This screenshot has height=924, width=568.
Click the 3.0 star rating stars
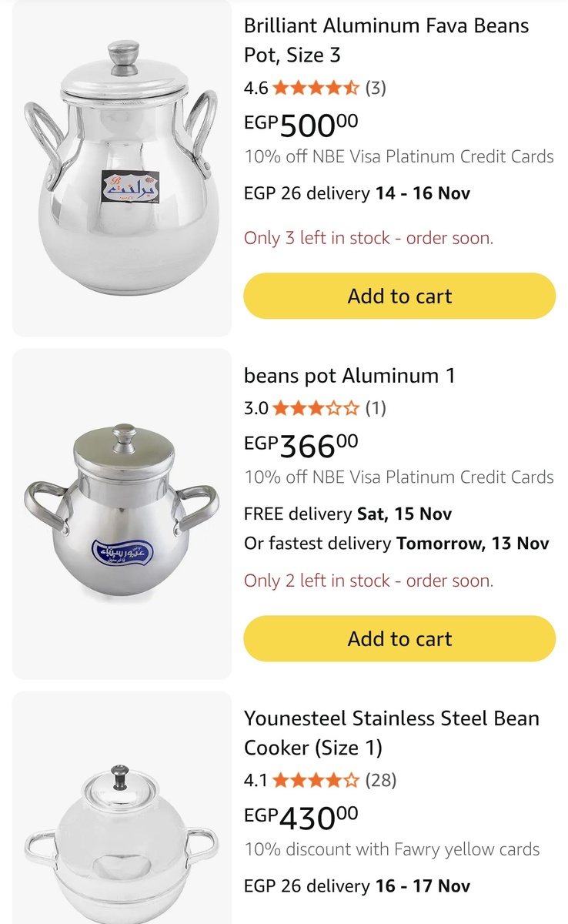pyautogui.click(x=316, y=408)
